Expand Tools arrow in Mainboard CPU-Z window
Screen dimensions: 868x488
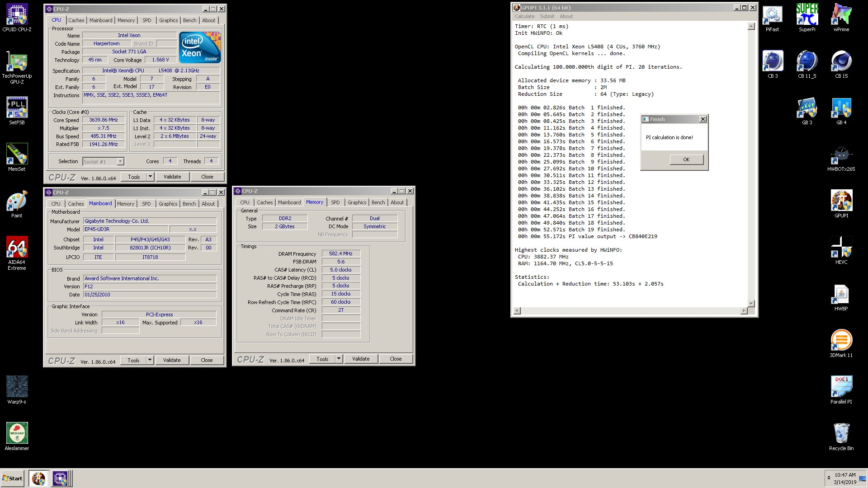(x=150, y=360)
